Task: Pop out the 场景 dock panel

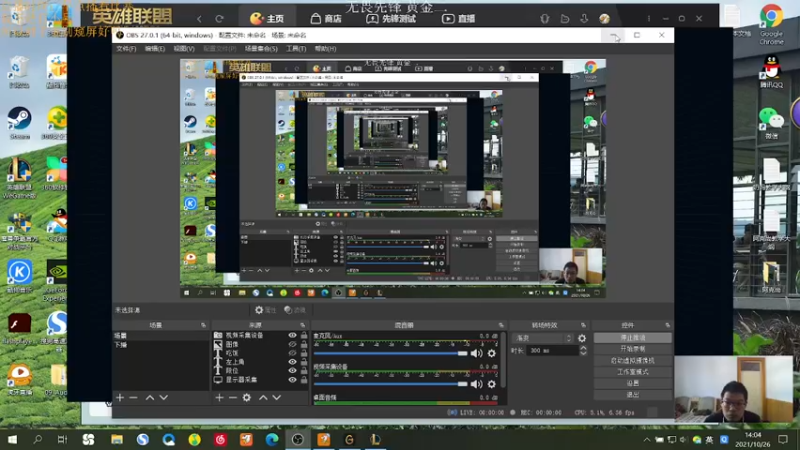Action: coord(203,325)
